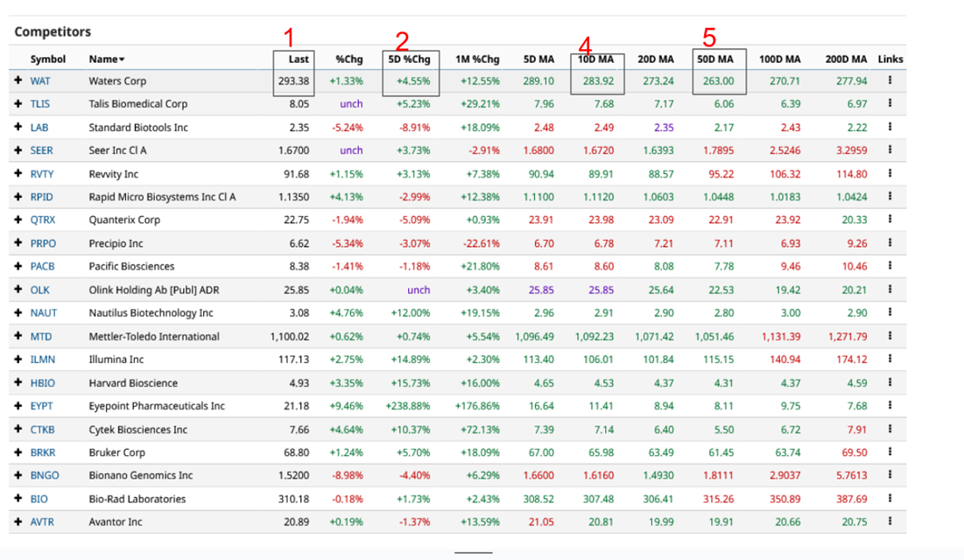Click the small scroll handle below the table
Screen dimensions: 964x560
(x=472, y=552)
